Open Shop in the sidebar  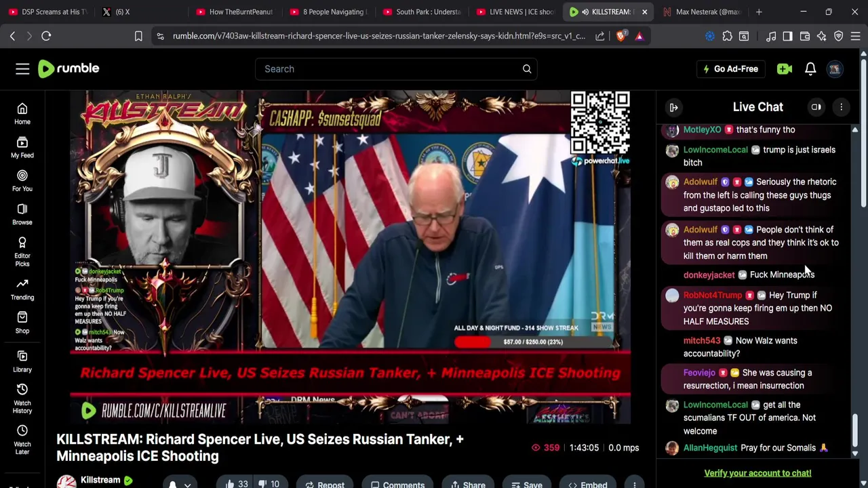coord(22,323)
